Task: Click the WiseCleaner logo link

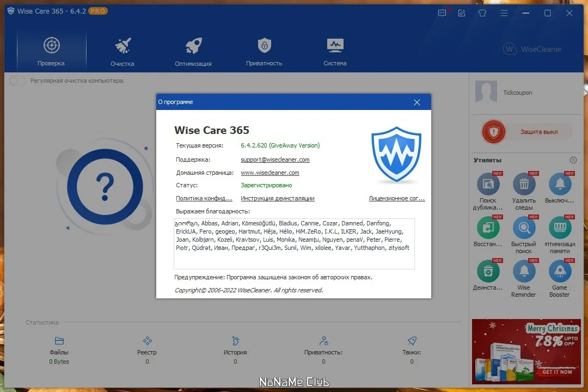Action: coord(532,49)
